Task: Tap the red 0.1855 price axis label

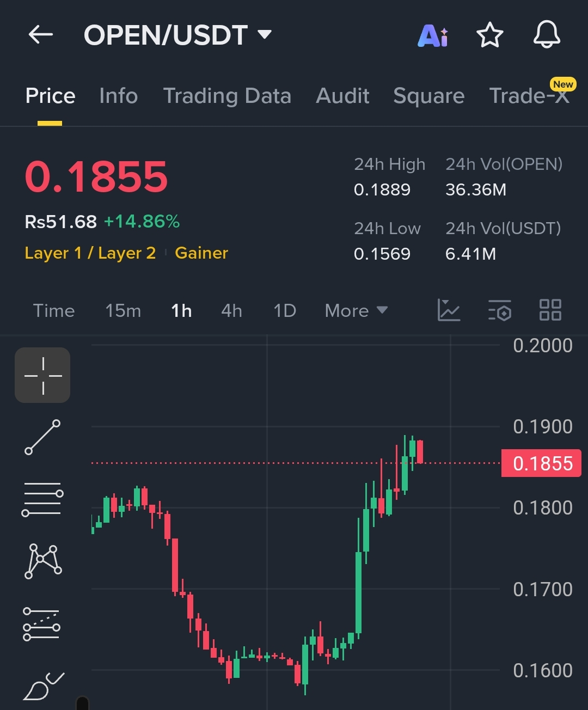Action: [541, 463]
